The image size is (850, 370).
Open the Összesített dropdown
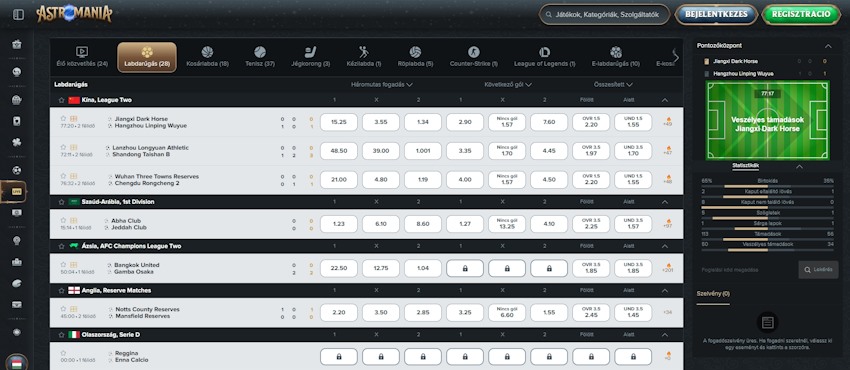(x=613, y=85)
